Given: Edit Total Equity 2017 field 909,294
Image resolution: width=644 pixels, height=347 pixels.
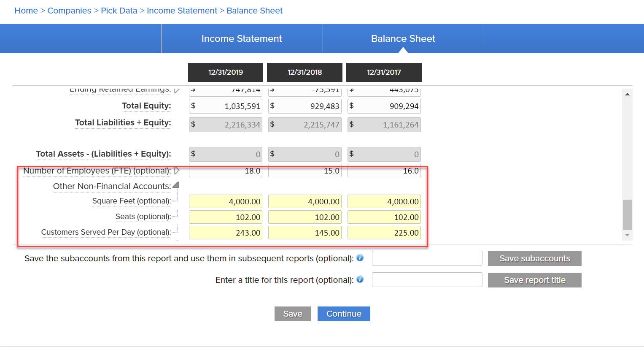Looking at the screenshot, I should coord(384,106).
